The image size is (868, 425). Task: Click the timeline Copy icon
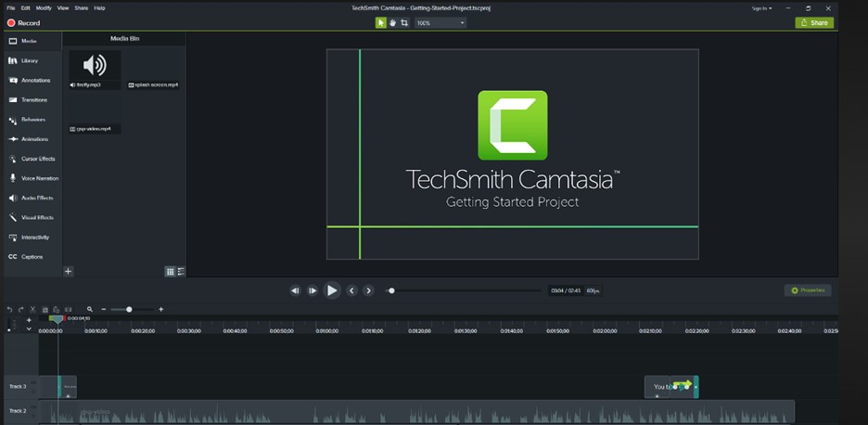tap(45, 310)
